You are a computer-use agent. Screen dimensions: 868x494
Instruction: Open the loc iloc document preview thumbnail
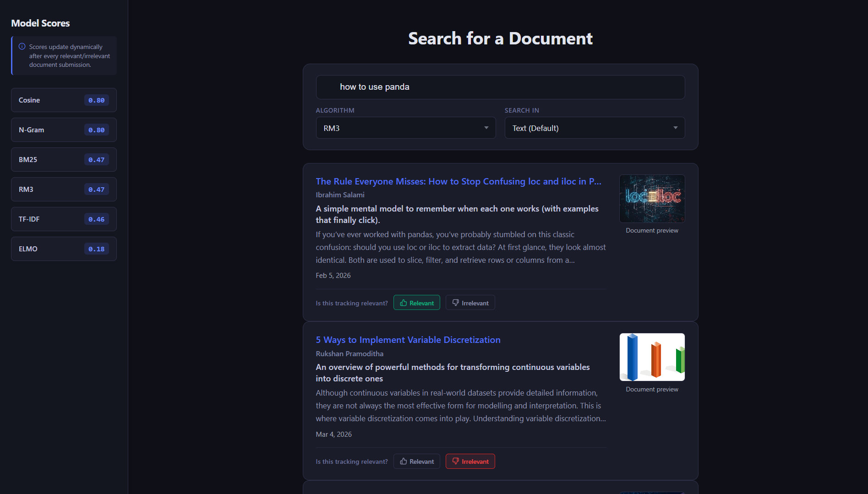(x=652, y=199)
